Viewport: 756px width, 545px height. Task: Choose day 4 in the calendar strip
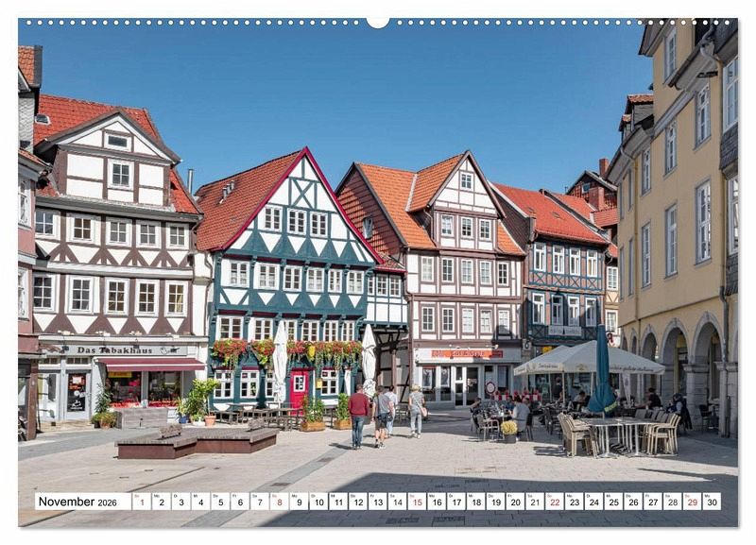200,502
